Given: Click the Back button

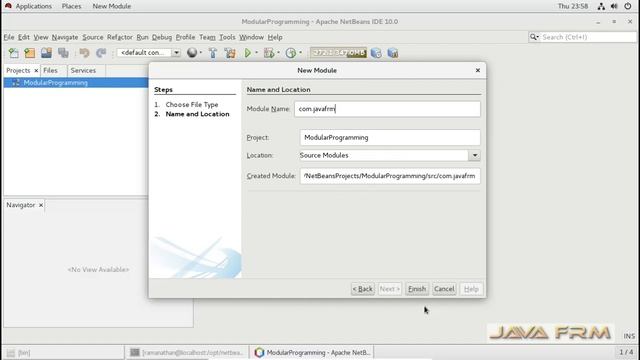Looking at the screenshot, I should click(362, 289).
